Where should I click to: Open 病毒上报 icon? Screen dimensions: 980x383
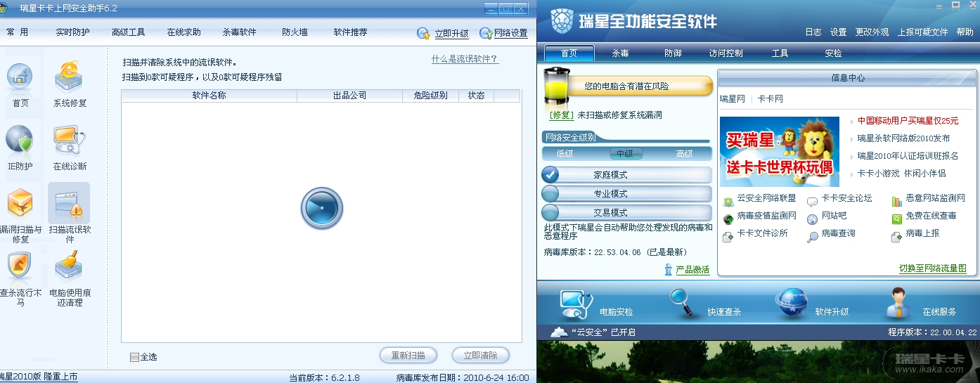pyautogui.click(x=896, y=237)
